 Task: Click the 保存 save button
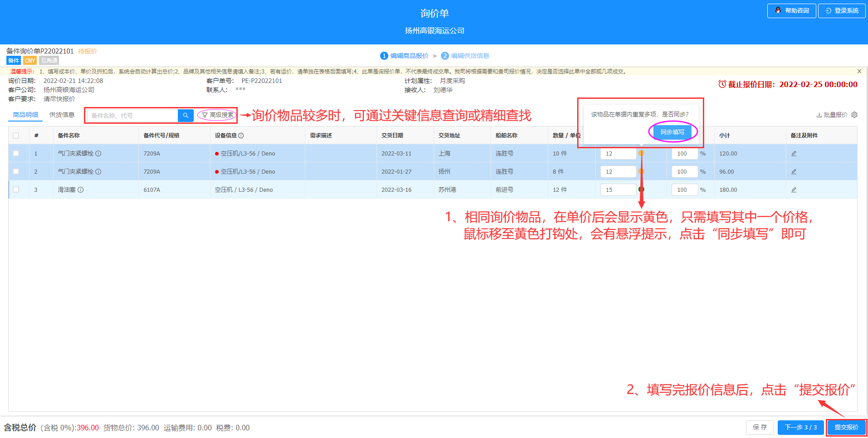[760, 428]
